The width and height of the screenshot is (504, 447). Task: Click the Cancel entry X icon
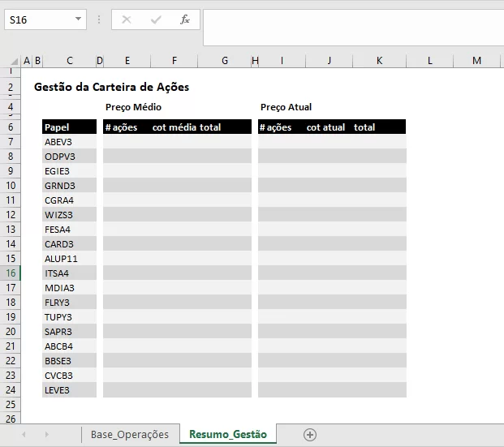[127, 19]
